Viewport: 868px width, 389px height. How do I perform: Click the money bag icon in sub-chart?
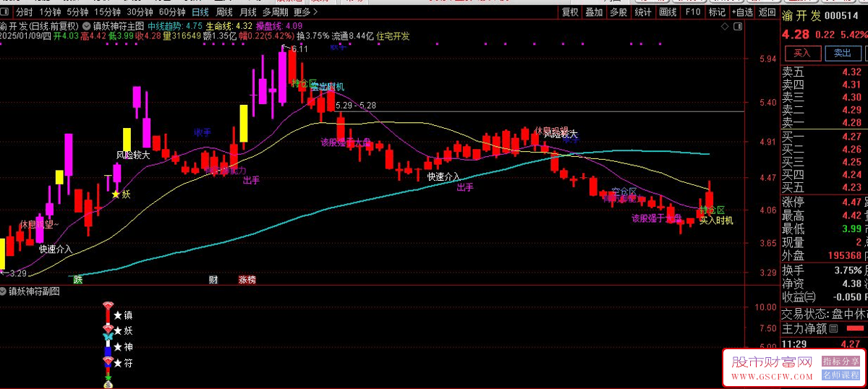click(109, 385)
